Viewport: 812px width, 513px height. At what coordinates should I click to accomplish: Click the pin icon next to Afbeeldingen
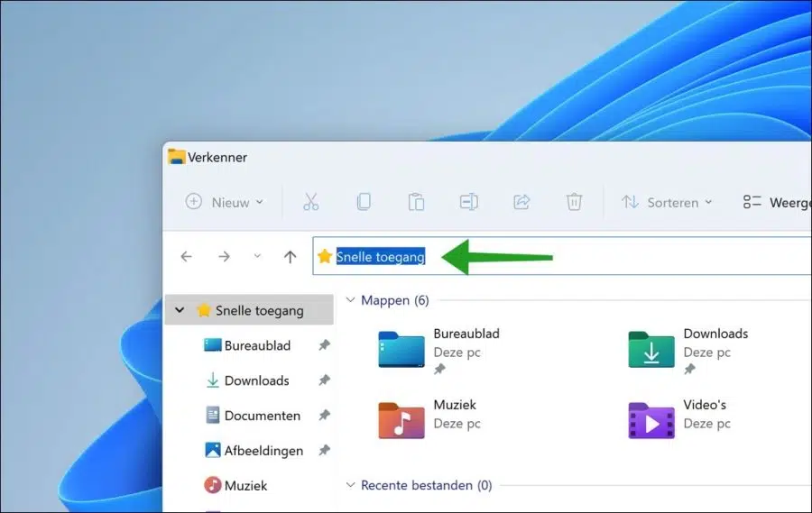click(x=324, y=450)
